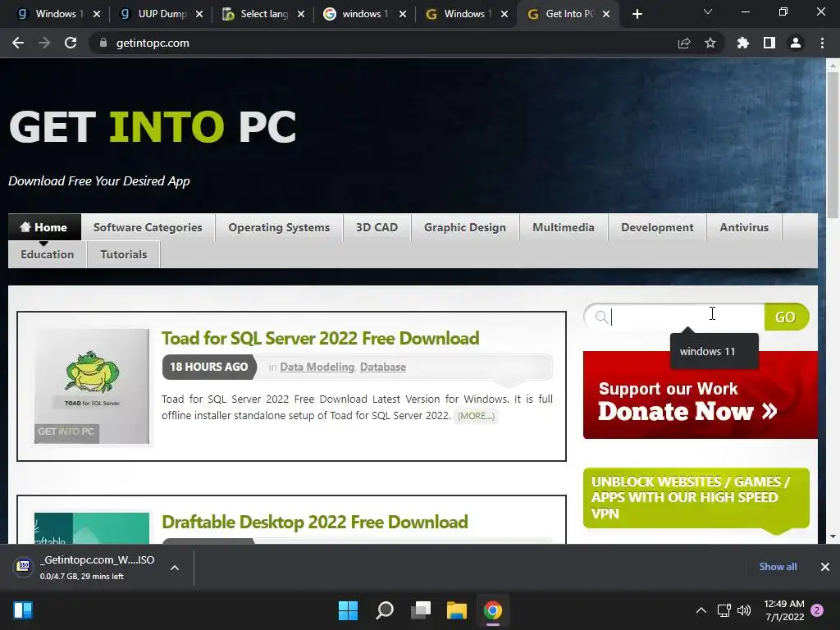Open the tab search chevron
This screenshot has width=840, height=630.
708,11
